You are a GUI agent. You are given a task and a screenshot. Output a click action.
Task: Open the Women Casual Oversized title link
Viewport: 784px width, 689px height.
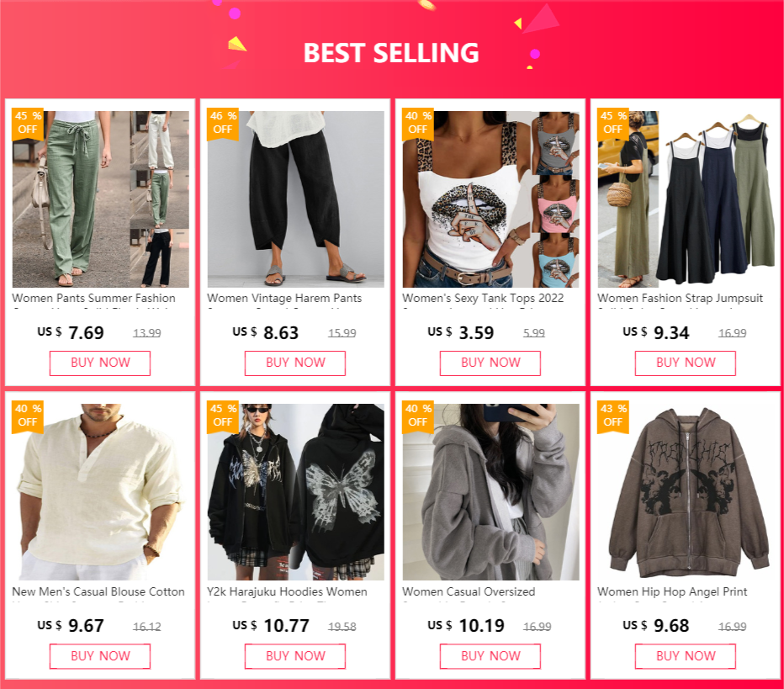[x=469, y=591]
